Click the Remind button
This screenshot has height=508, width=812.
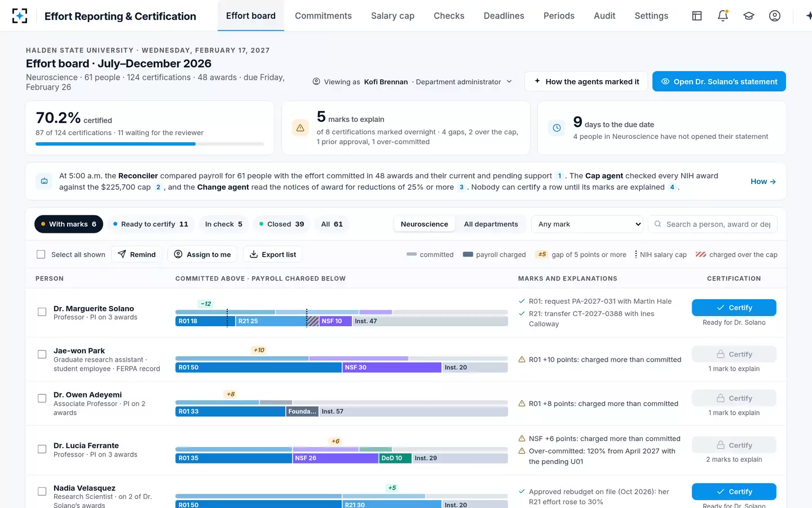click(x=137, y=255)
